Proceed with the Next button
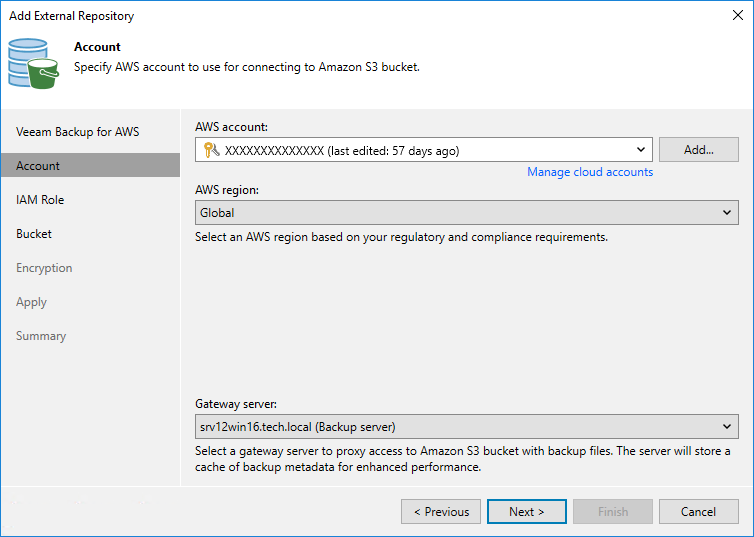This screenshot has width=754, height=537. (x=526, y=512)
